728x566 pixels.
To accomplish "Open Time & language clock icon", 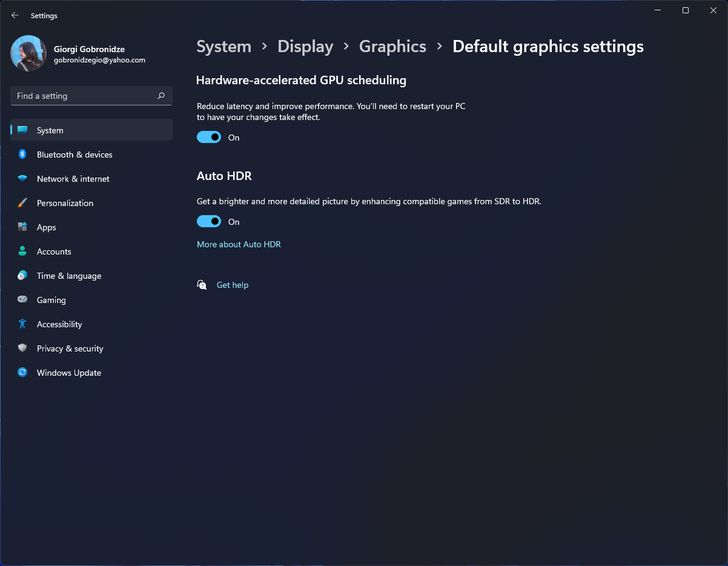I will click(x=22, y=276).
